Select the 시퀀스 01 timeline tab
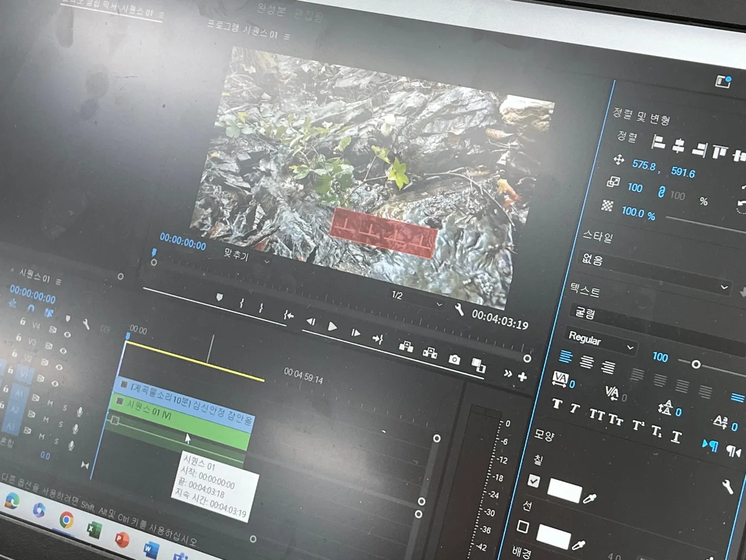This screenshot has width=746, height=560. pyautogui.click(x=35, y=276)
